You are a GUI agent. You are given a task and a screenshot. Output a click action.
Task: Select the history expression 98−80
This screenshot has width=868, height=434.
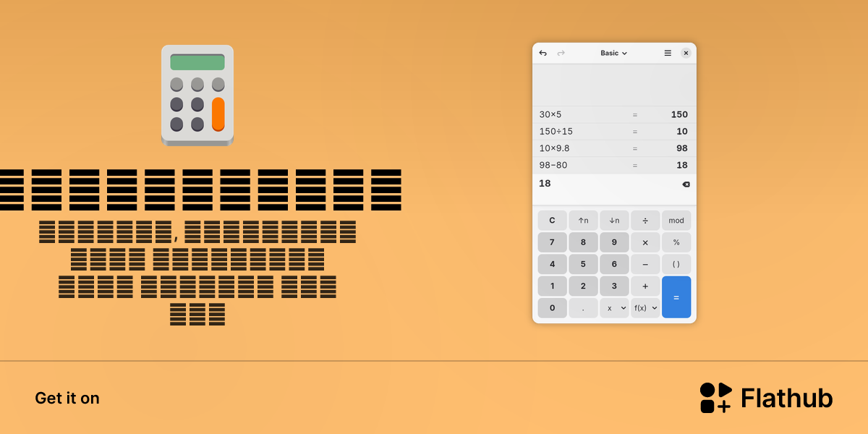pyautogui.click(x=553, y=165)
